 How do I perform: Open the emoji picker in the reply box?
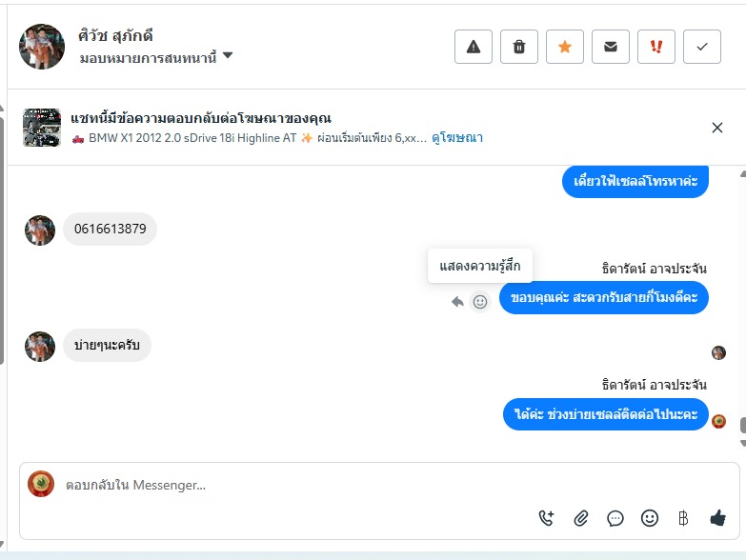pos(650,518)
